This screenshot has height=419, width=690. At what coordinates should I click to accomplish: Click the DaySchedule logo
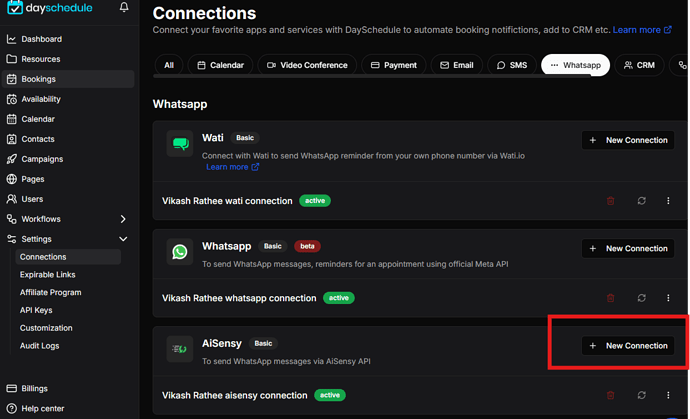tap(50, 8)
